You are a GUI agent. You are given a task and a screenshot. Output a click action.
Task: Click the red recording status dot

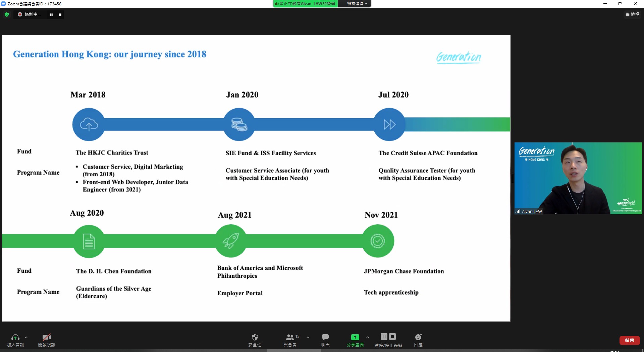pos(20,14)
